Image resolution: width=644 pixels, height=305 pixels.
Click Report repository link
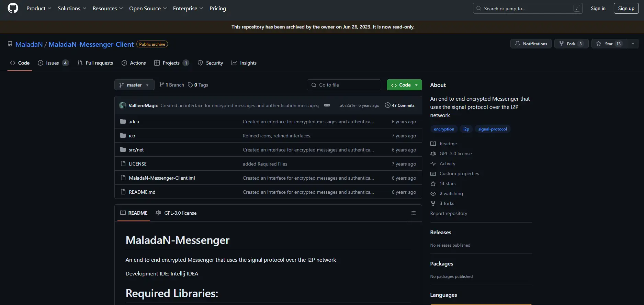(x=449, y=213)
